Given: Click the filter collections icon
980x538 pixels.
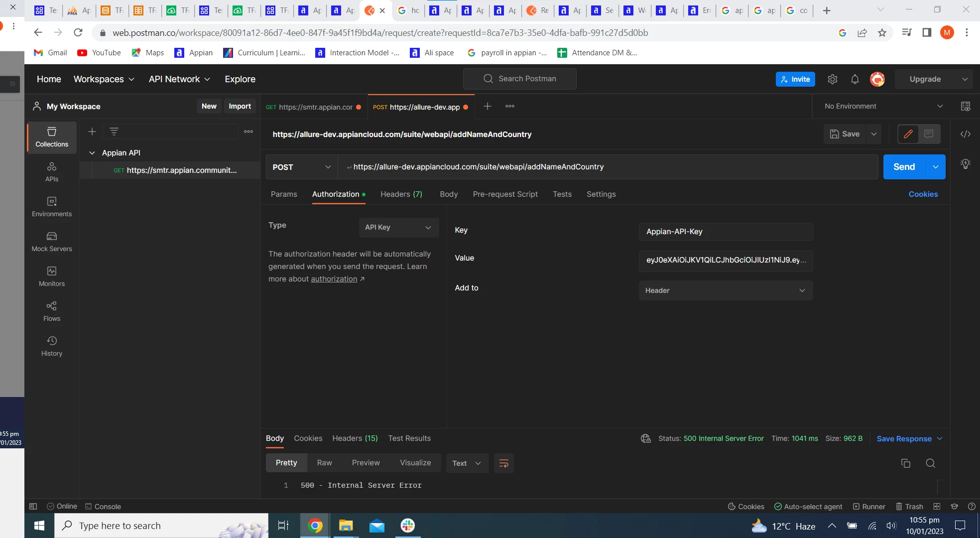Looking at the screenshot, I should tap(114, 132).
